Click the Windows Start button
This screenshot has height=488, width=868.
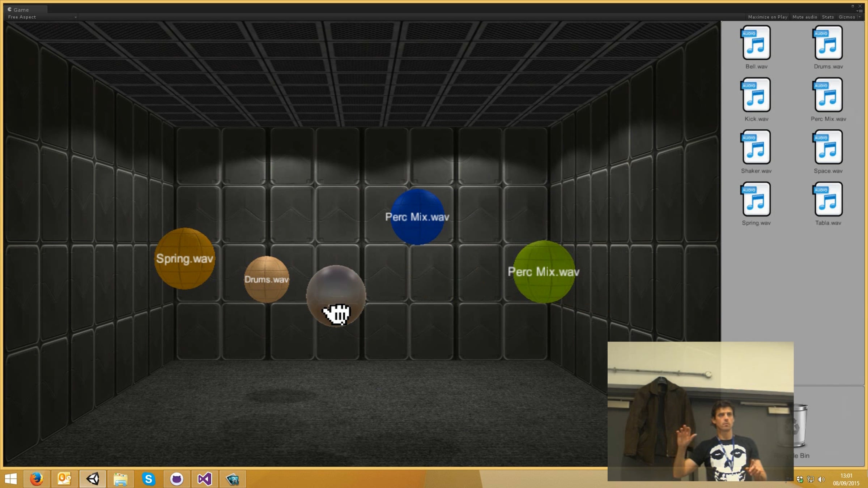click(11, 479)
